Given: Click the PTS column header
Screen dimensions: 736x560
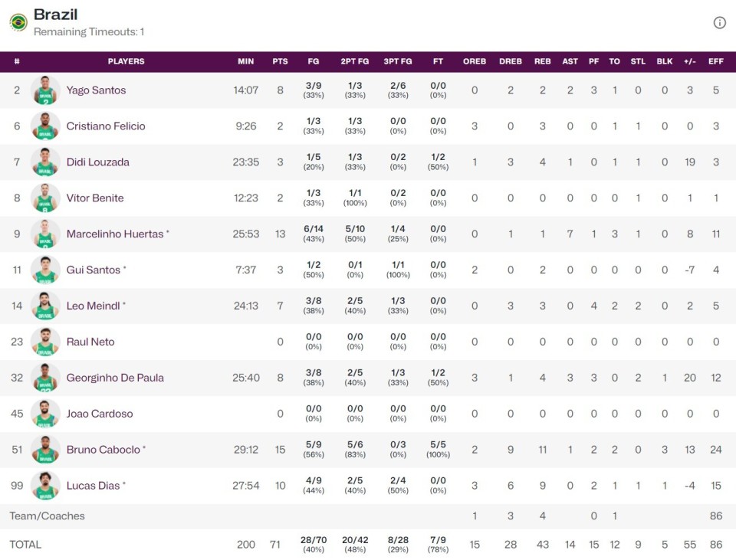Looking at the screenshot, I should tap(280, 61).
